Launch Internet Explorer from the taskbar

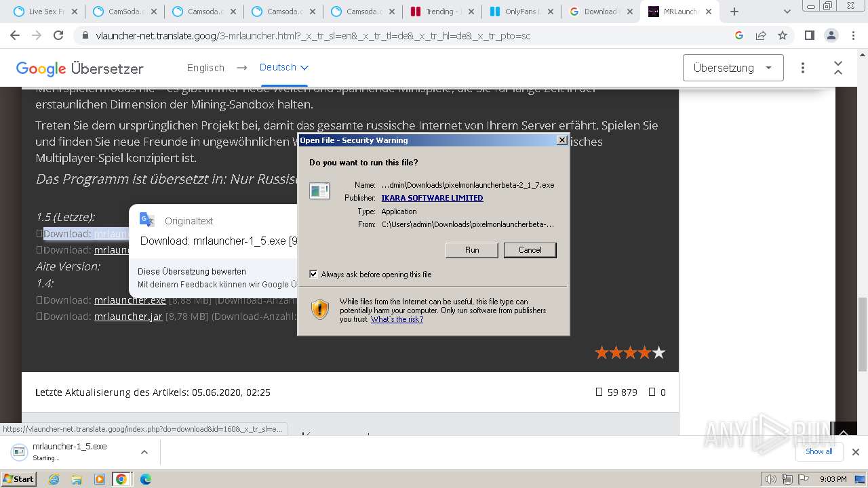(x=54, y=479)
